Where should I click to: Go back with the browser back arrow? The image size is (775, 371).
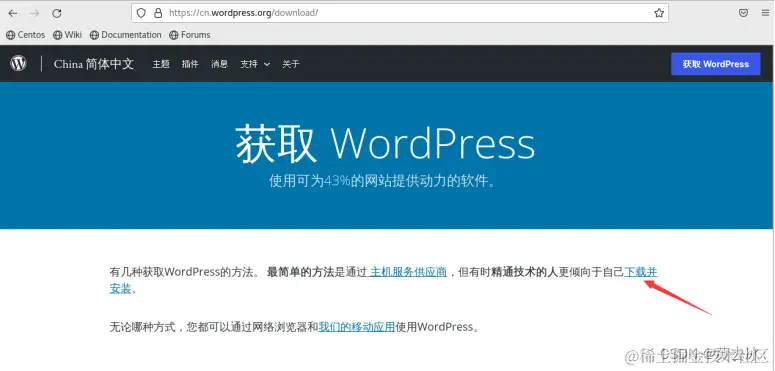point(12,13)
